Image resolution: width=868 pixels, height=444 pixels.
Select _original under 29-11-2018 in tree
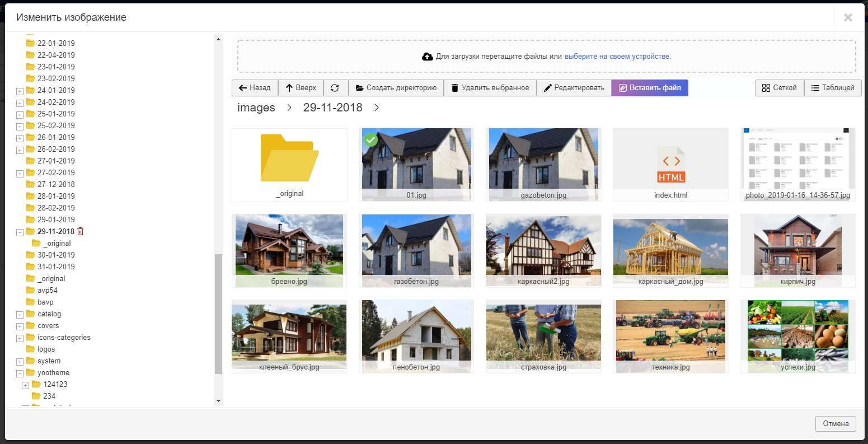tap(57, 243)
